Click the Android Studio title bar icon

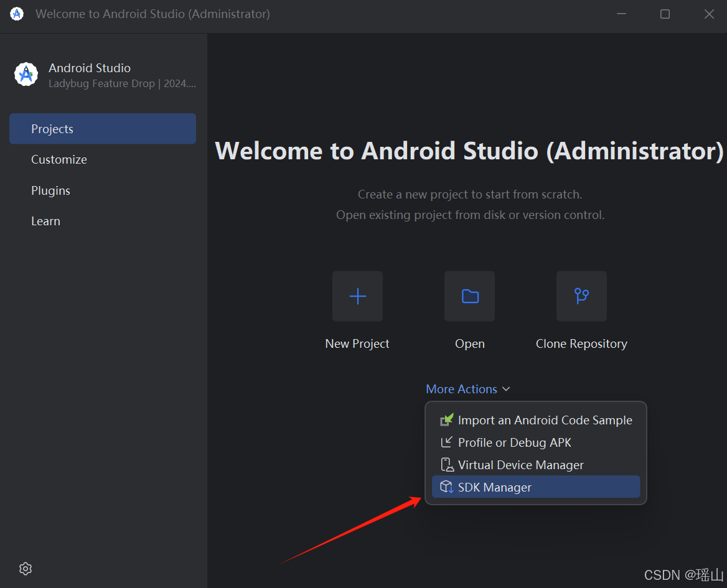pyautogui.click(x=17, y=14)
